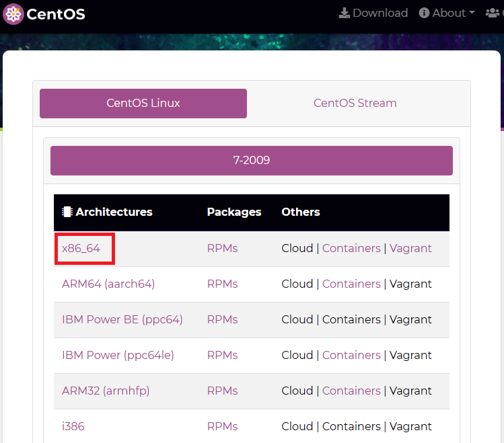Image resolution: width=504 pixels, height=443 pixels.
Task: Click Containers text in i386 row
Action: coord(351,427)
